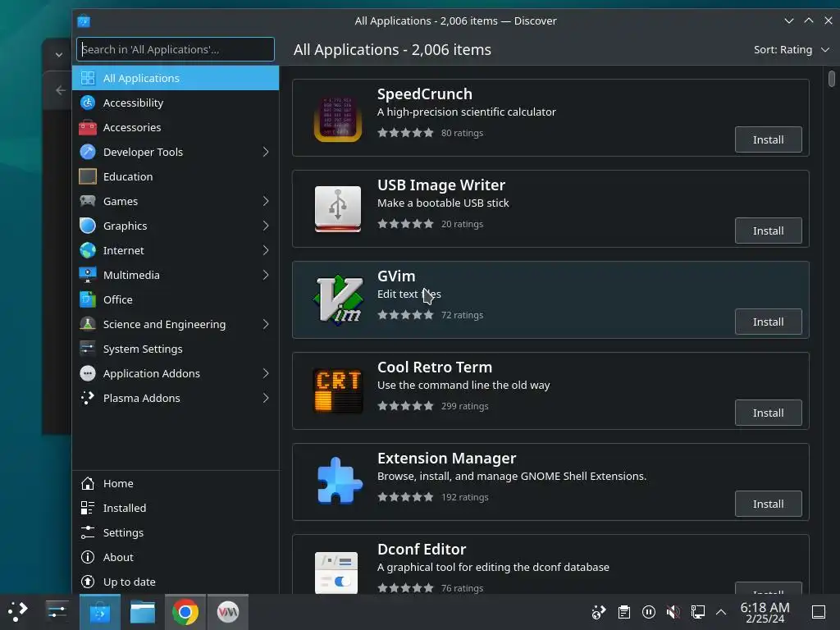Click the Cool Retro Term CRT icon
840x630 pixels.
[337, 391]
